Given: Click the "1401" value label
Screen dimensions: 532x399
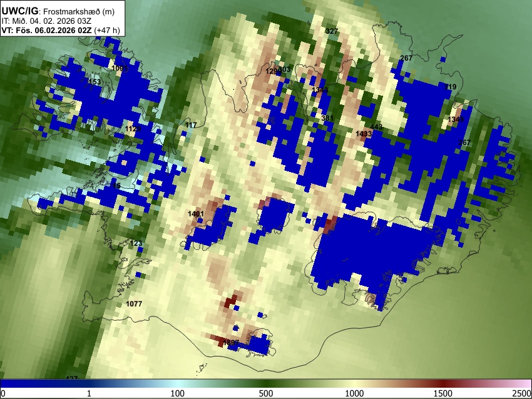Looking at the screenshot, I should [196, 213].
